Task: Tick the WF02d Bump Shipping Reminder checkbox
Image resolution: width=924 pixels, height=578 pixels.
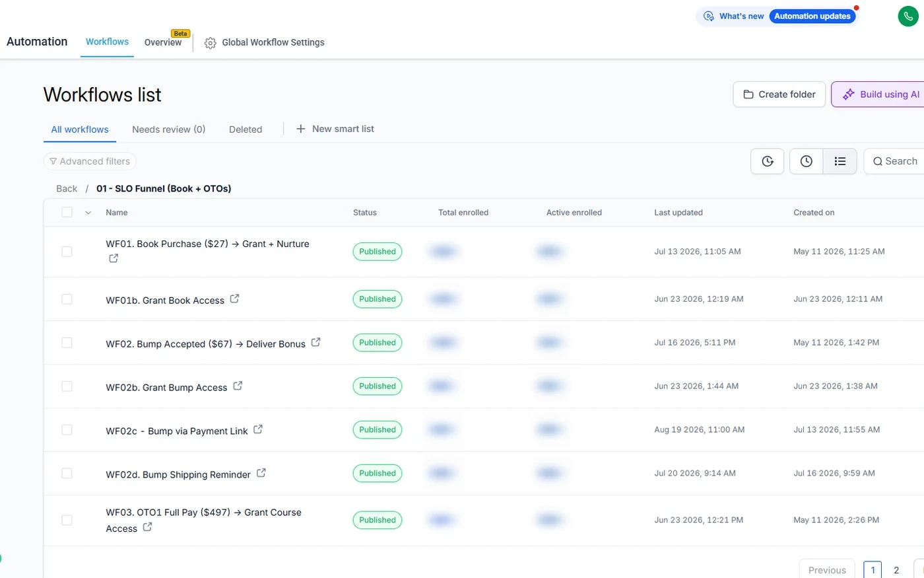Action: pyautogui.click(x=67, y=474)
